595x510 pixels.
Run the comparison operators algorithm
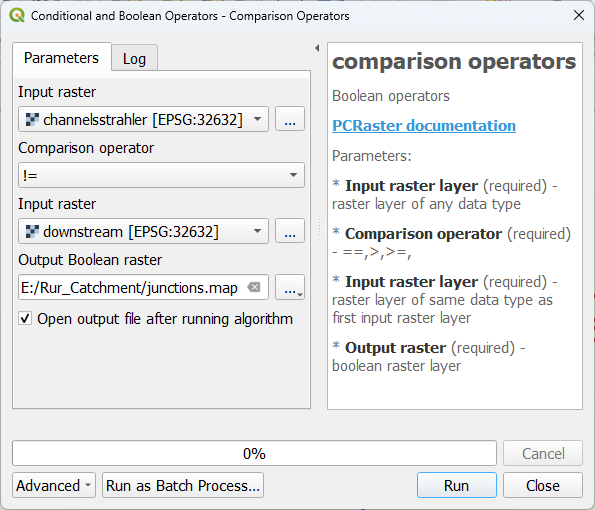pos(457,485)
